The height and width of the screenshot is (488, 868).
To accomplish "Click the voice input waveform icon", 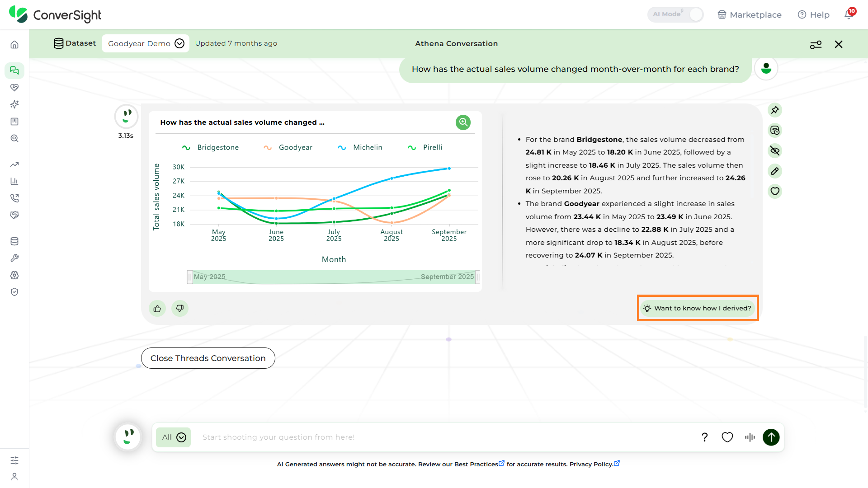I will coord(750,437).
